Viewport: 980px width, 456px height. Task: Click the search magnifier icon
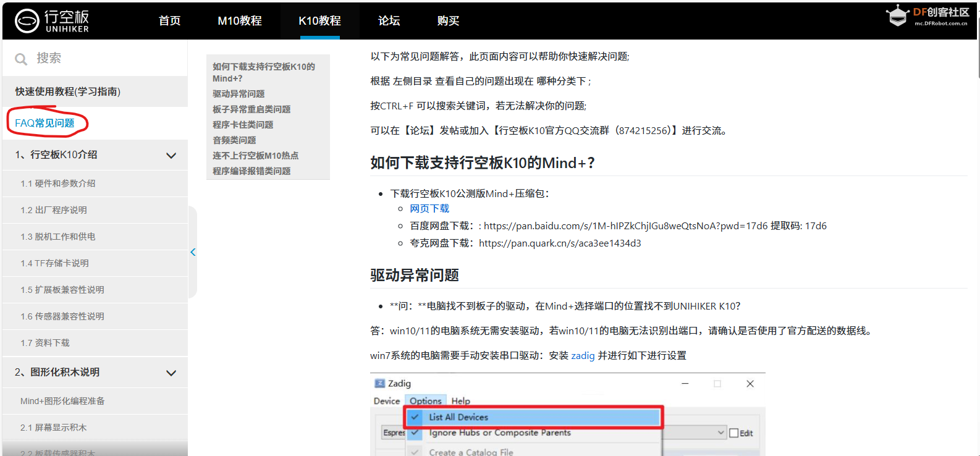pyautogui.click(x=21, y=59)
